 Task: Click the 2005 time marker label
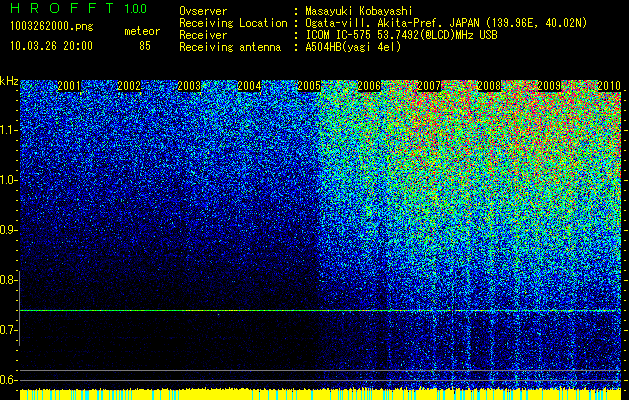[x=309, y=86]
